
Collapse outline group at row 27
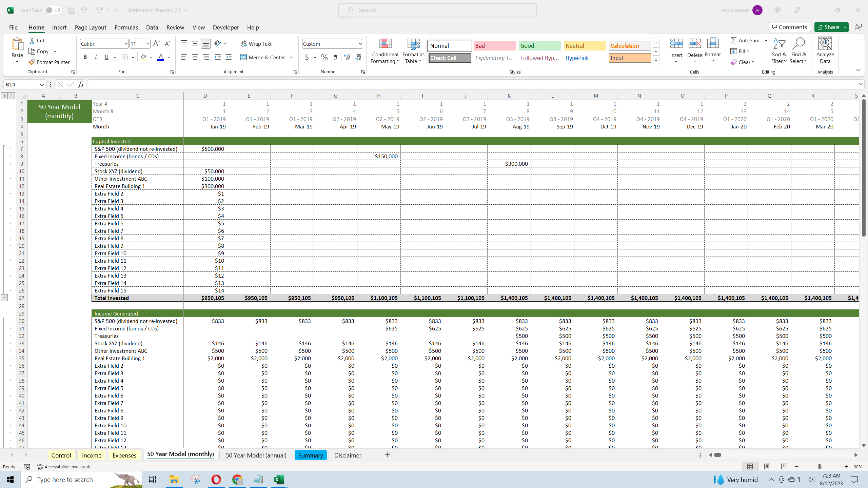click(x=4, y=298)
